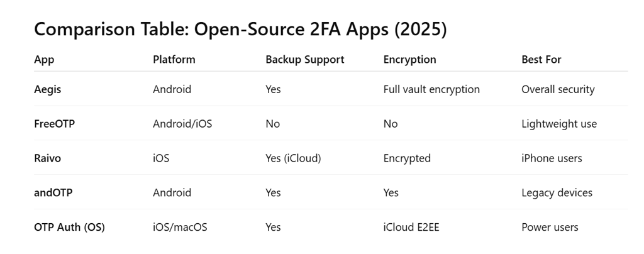Click the Encryption column header

tap(409, 60)
